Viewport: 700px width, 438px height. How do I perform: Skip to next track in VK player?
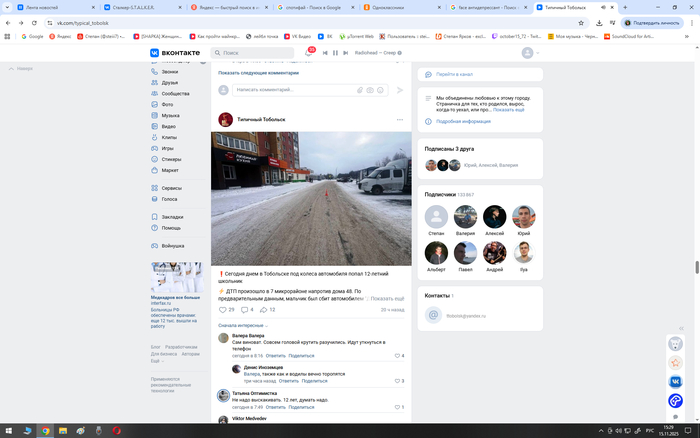[347, 52]
